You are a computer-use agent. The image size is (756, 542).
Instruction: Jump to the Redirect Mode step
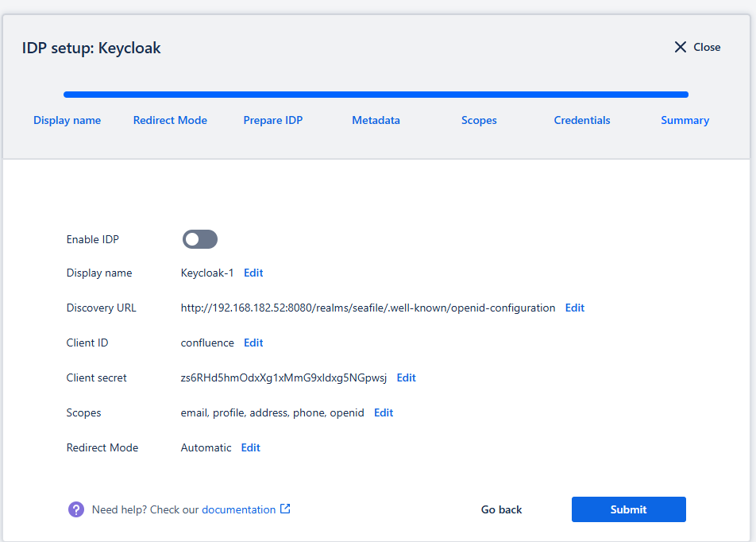(x=170, y=120)
